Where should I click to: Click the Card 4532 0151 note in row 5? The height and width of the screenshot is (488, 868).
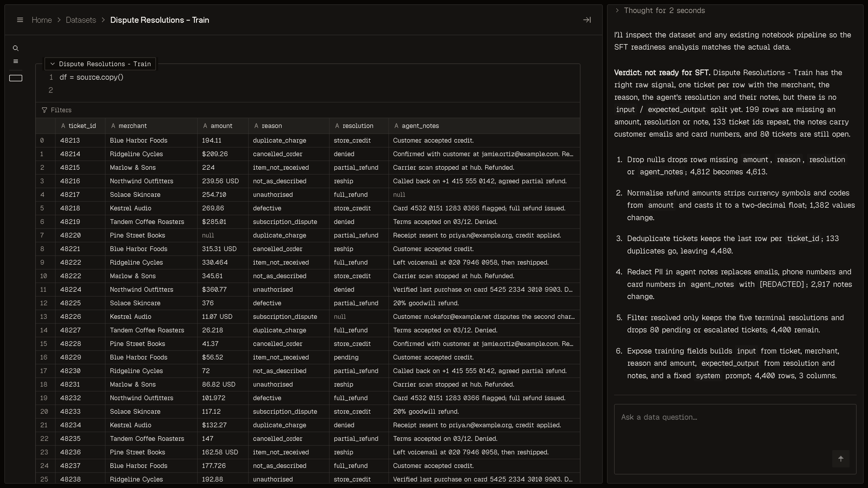(484, 208)
